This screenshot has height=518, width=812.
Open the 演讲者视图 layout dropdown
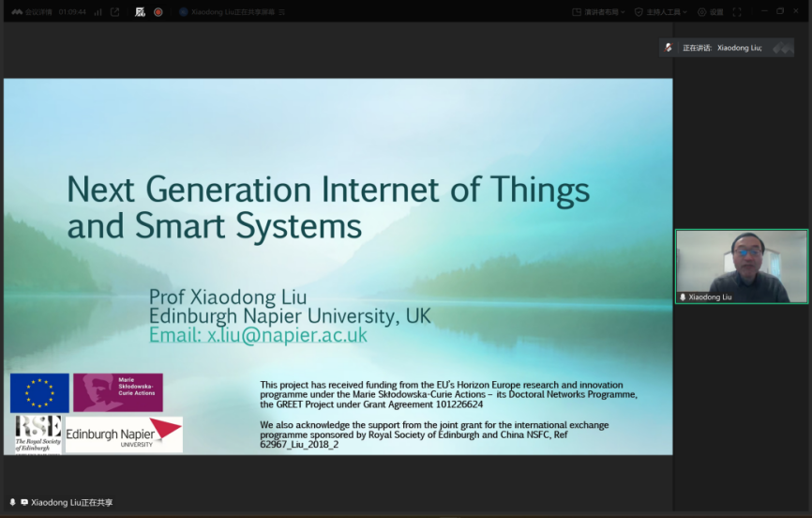[598, 11]
